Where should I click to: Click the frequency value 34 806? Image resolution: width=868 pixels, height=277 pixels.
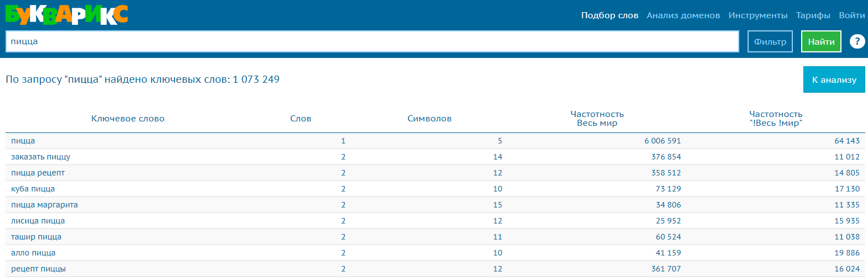point(668,205)
